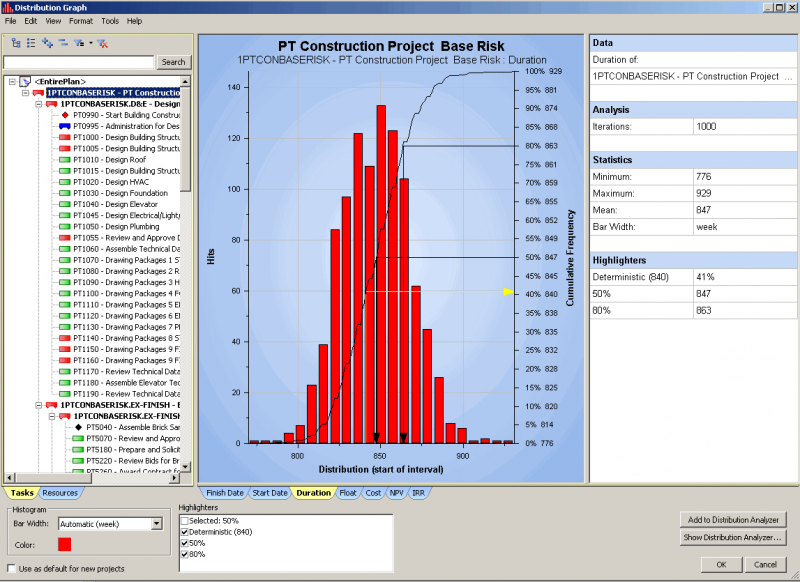
Task: Switch to the Start Date tab
Action: [x=270, y=493]
